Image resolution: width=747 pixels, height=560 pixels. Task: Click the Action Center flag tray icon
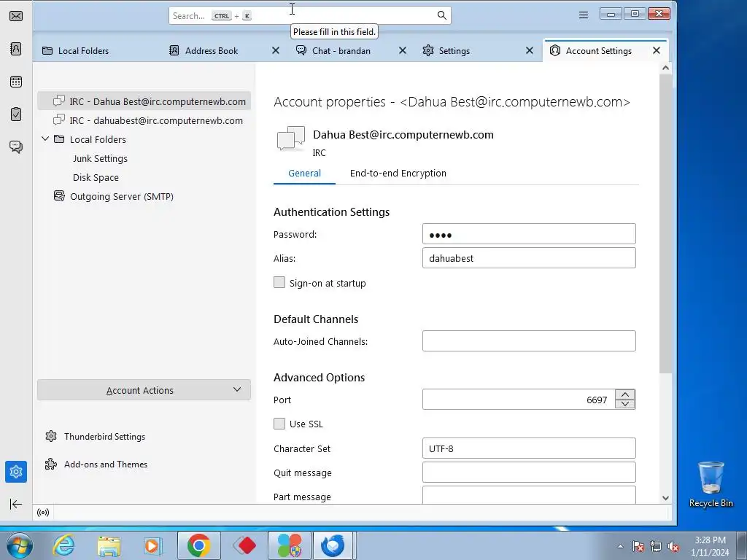(638, 547)
